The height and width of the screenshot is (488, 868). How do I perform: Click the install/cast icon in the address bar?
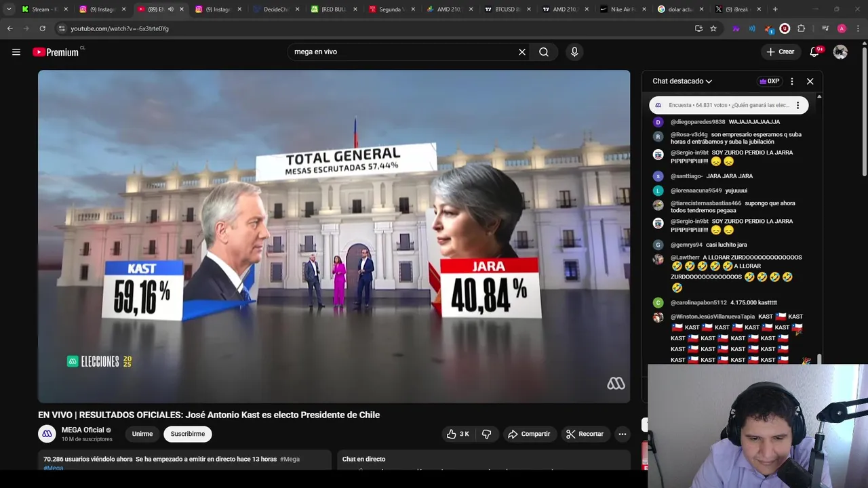click(698, 28)
